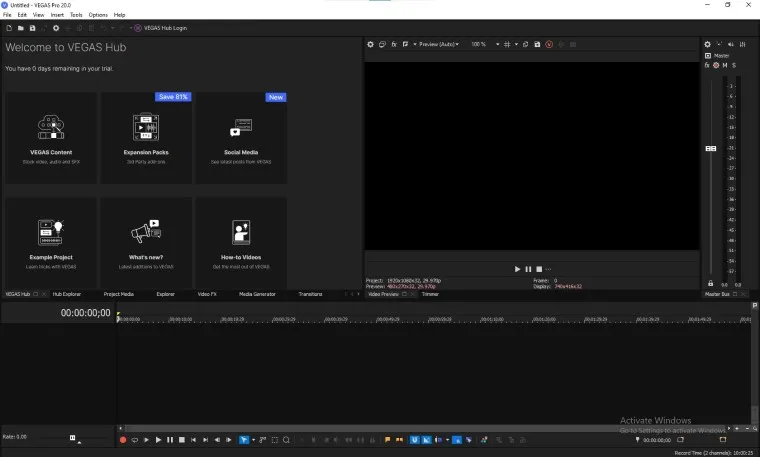This screenshot has height=457, width=760.
Task: Open the What's new? tile
Action: [x=146, y=243]
